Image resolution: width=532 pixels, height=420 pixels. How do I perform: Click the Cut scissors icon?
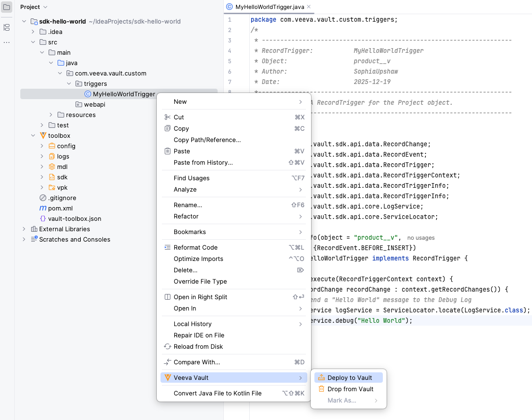click(x=167, y=117)
